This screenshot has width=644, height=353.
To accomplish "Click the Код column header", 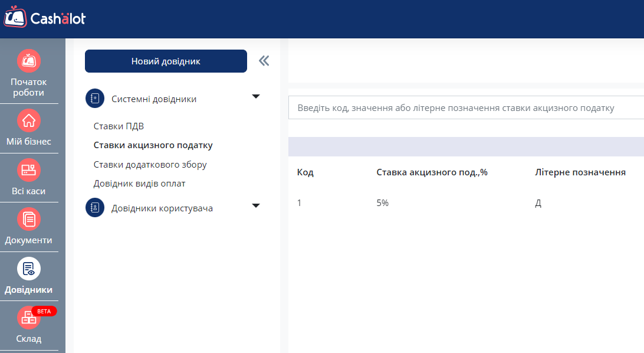I will [x=305, y=172].
